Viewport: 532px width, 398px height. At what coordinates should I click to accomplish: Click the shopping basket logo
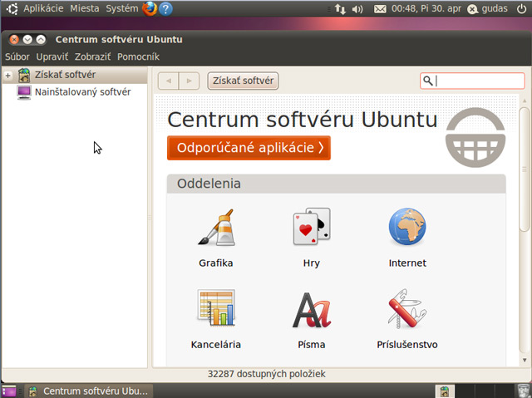point(475,137)
